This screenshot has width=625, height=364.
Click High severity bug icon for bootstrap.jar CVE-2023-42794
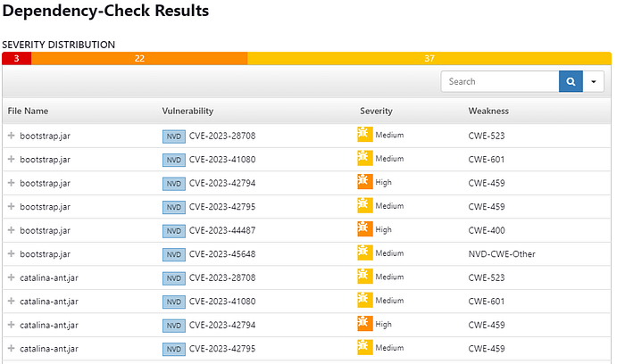click(x=364, y=182)
